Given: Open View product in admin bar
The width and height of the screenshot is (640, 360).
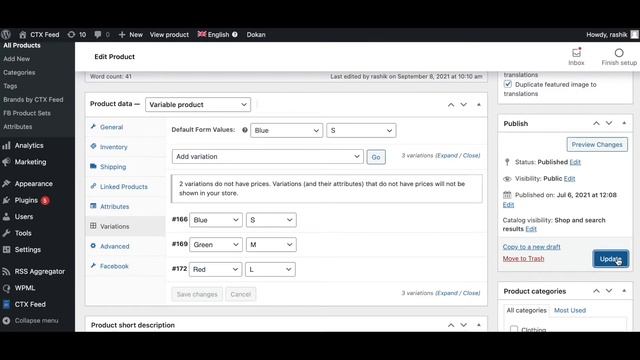Looking at the screenshot, I should (169, 35).
